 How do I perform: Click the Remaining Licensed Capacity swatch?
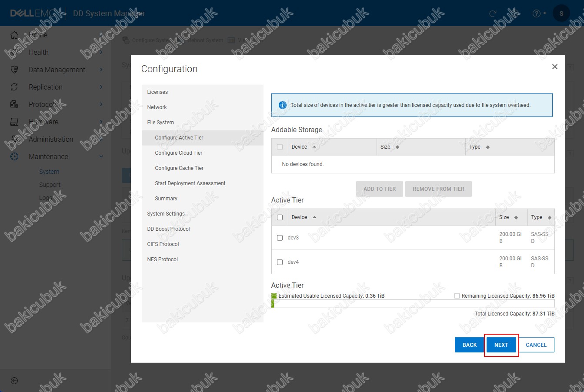[x=457, y=296]
